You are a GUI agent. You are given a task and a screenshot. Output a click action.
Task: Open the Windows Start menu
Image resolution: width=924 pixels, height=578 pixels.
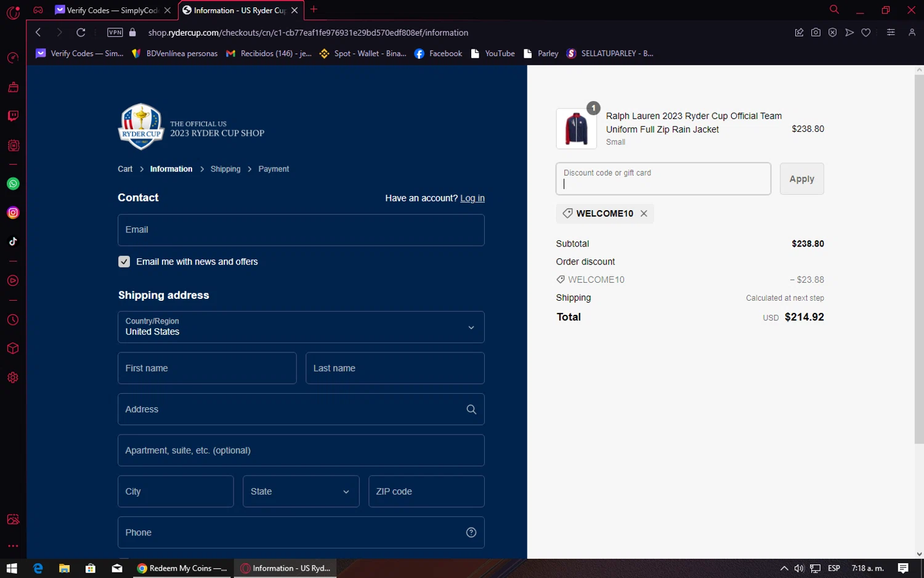(x=12, y=568)
